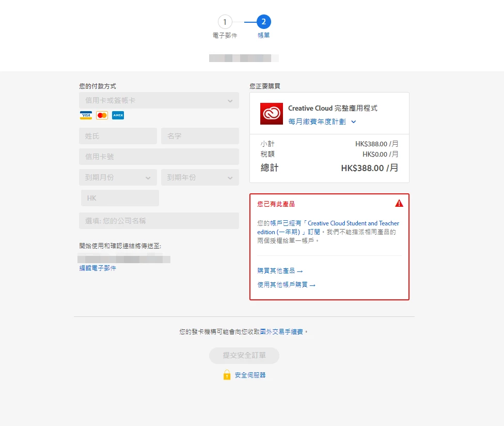The width and height of the screenshot is (504, 426).
Task: Click the 稅額 HK$0.00 /月 value
Action: (380, 154)
